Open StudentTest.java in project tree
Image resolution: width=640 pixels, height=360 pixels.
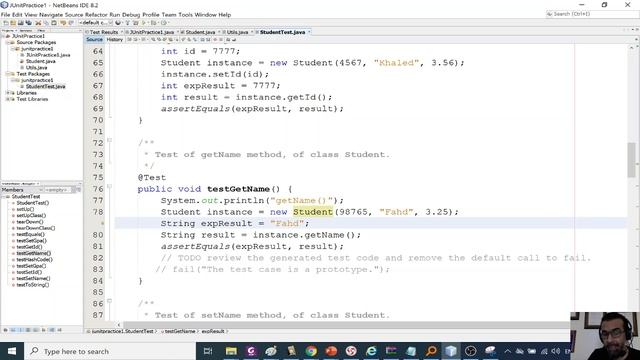[45, 87]
